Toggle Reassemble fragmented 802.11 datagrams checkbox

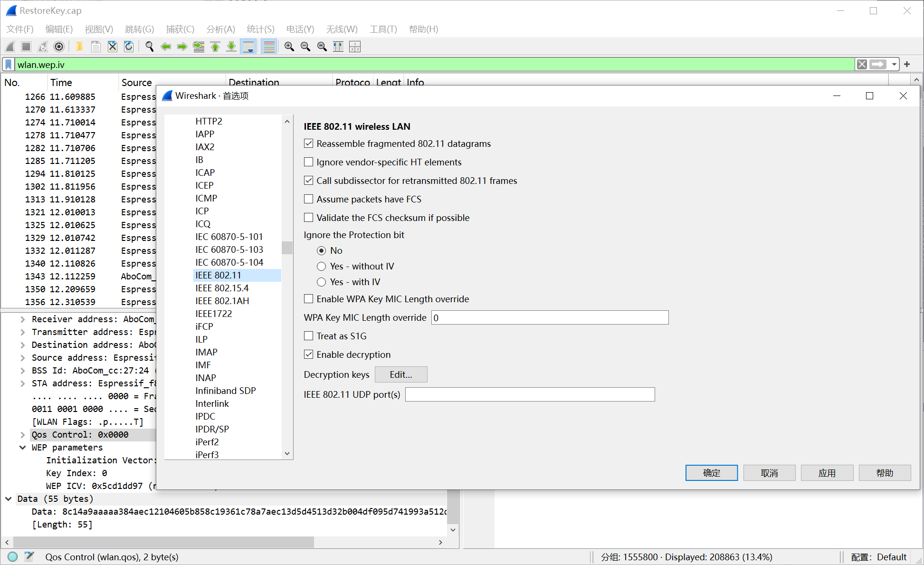click(309, 144)
